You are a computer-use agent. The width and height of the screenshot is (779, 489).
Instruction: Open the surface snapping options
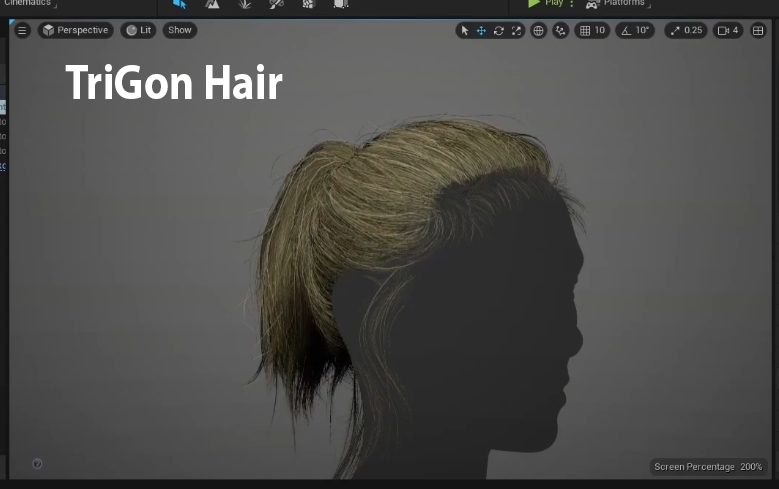560,31
